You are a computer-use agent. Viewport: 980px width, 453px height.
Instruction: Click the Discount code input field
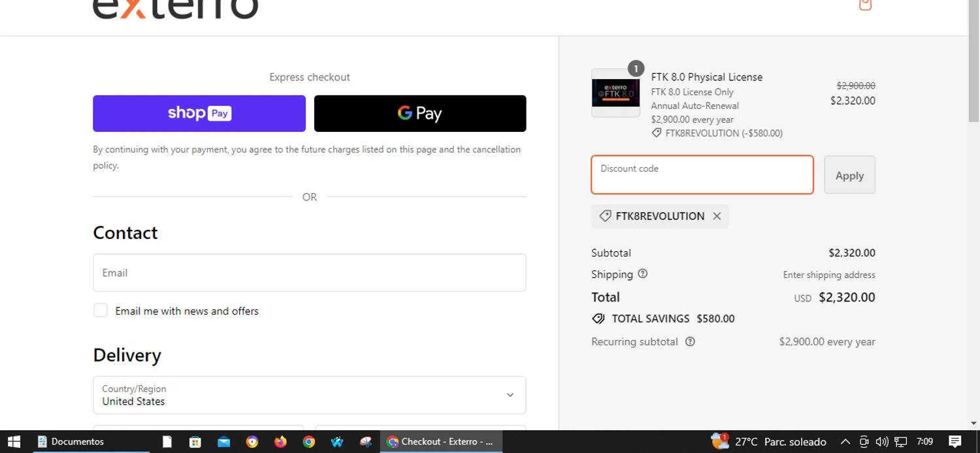point(702,175)
